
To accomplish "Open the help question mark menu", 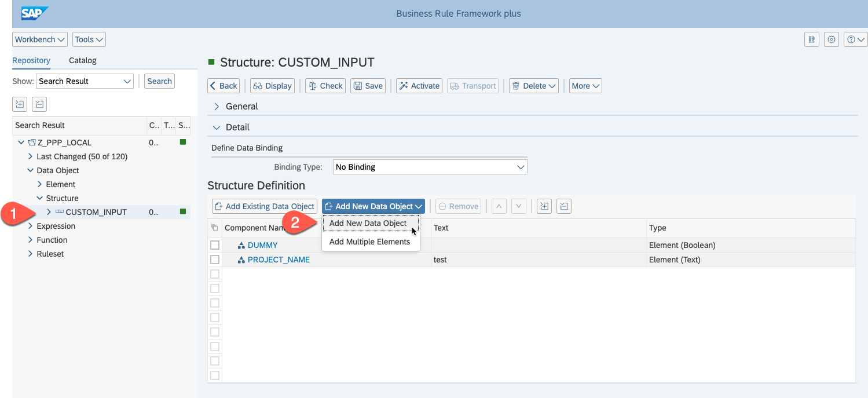I will (x=855, y=39).
